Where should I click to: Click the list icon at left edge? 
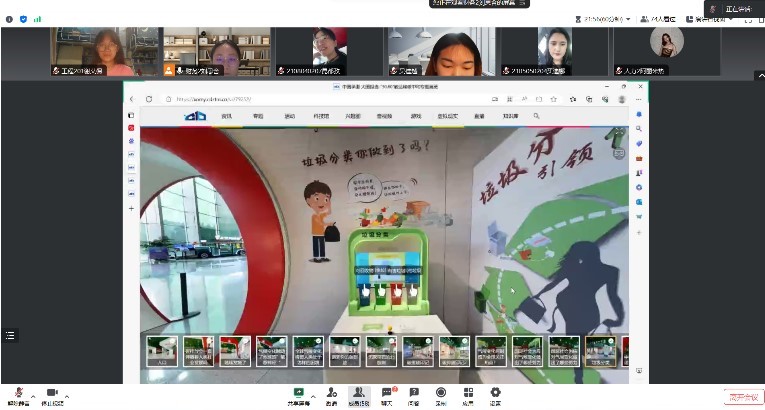[x=10, y=335]
